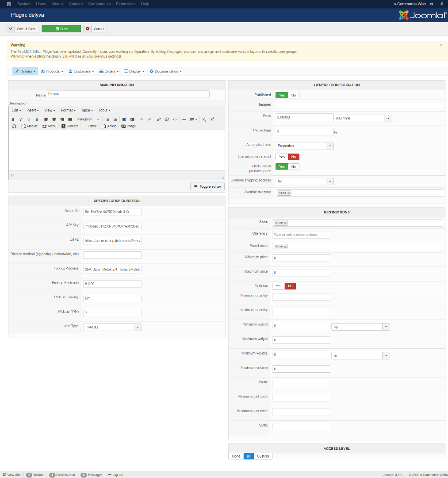Apply bold formatting in the description editor
This screenshot has width=448, height=478.
tap(13, 119)
